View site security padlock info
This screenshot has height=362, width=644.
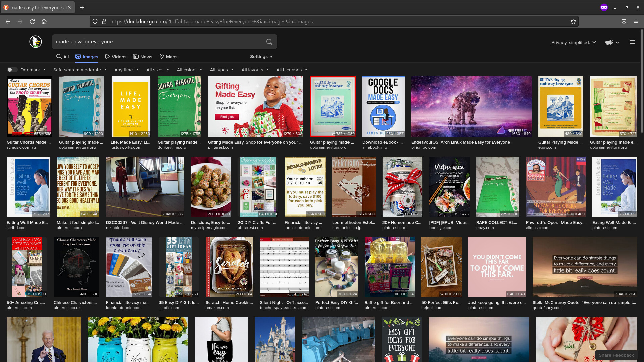point(104,22)
